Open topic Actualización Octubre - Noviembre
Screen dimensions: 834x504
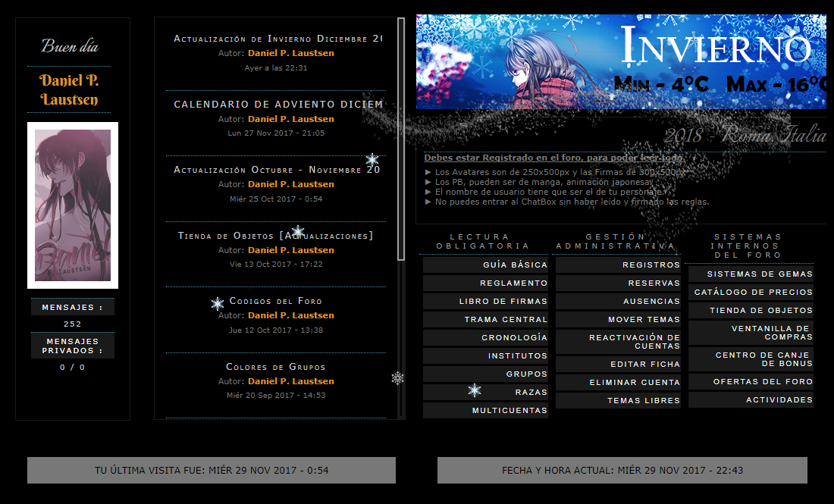click(x=277, y=170)
